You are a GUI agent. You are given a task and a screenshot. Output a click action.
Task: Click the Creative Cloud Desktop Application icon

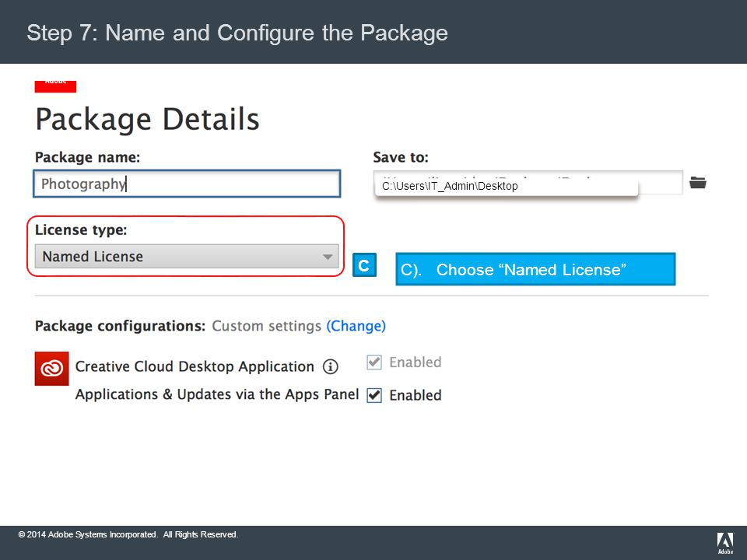[51, 369]
